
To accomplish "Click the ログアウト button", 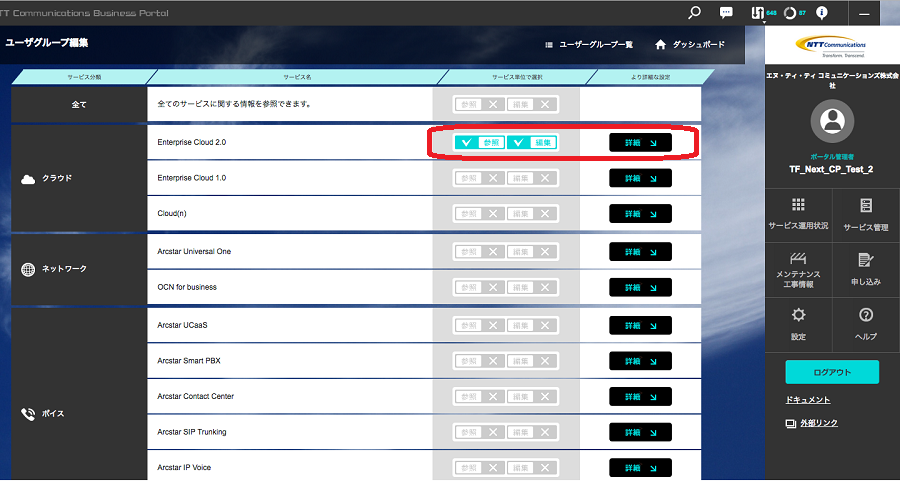I will 831,372.
